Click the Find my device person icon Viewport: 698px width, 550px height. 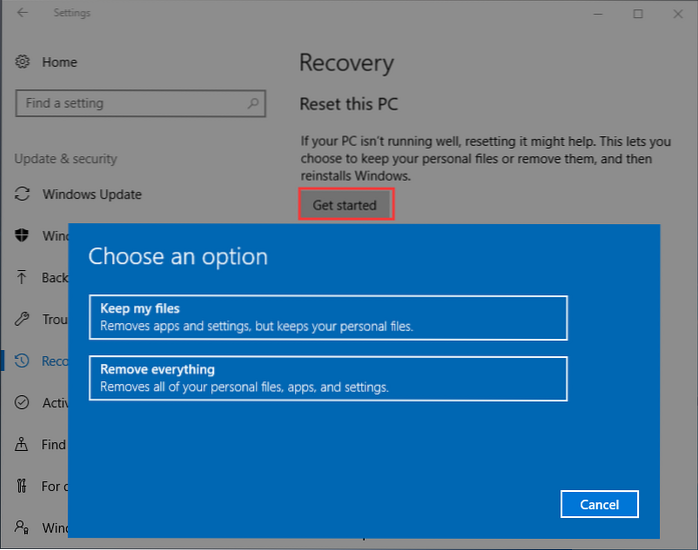(23, 444)
